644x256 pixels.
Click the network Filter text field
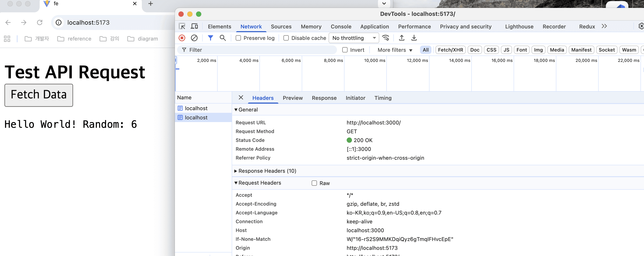coord(260,50)
